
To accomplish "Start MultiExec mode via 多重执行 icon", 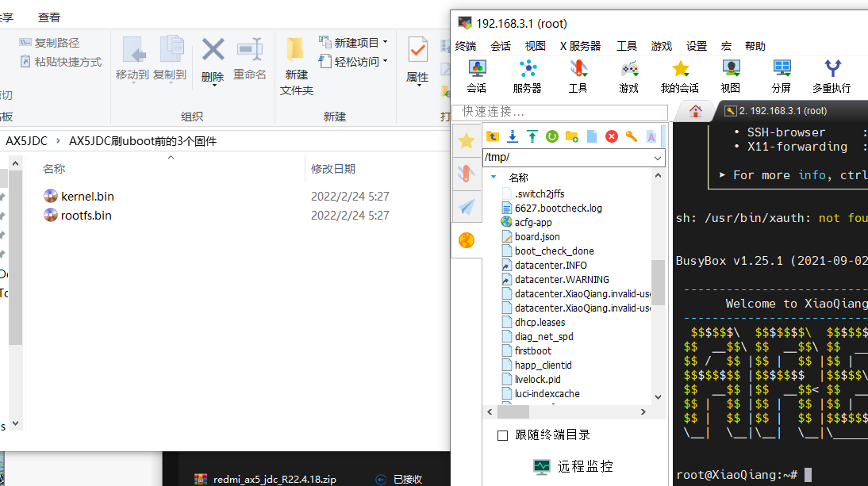I will pos(832,70).
